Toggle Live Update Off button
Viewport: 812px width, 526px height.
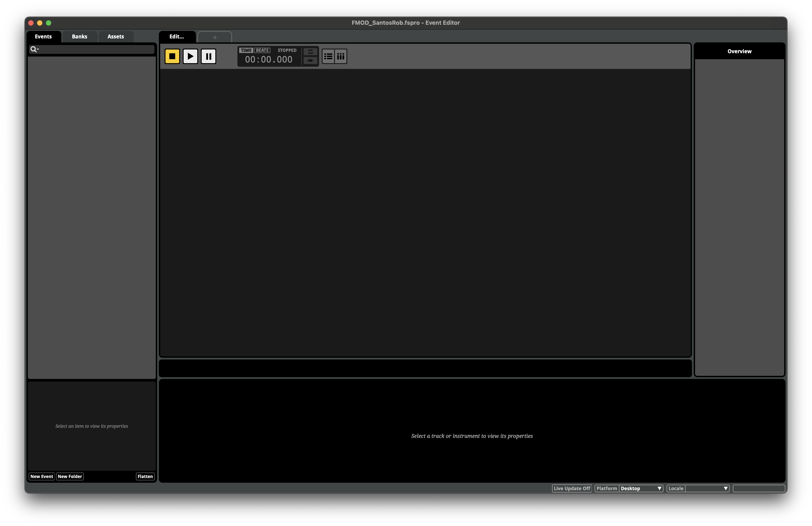point(571,488)
